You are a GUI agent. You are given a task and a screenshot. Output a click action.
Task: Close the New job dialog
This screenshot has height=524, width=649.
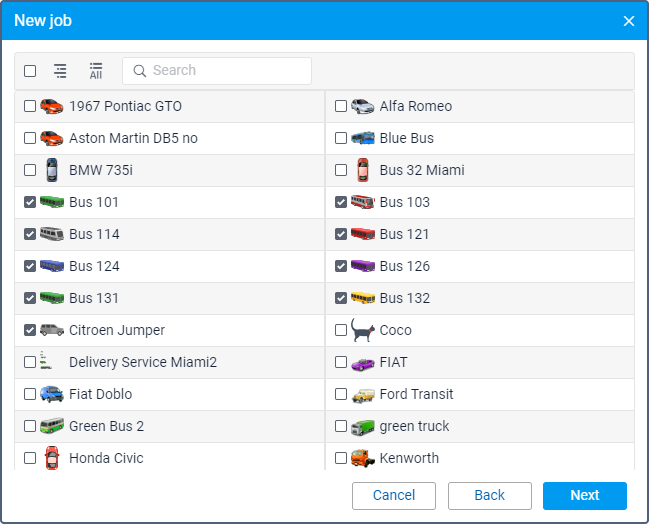click(x=629, y=21)
